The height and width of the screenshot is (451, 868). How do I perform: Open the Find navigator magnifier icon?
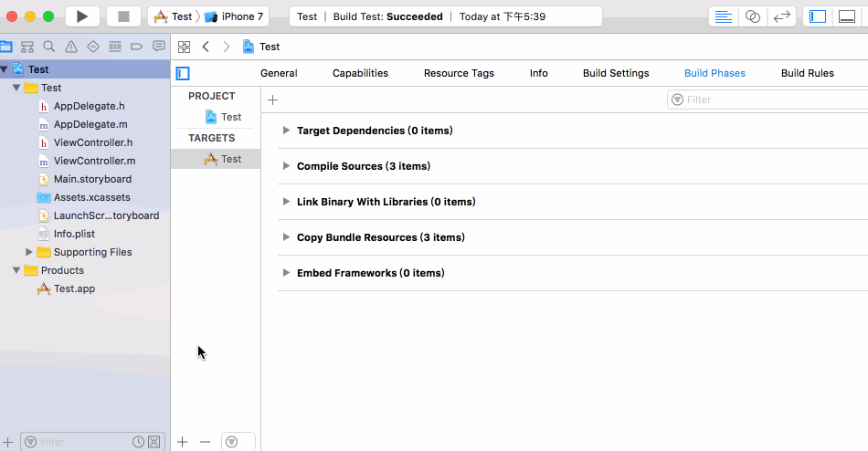49,47
